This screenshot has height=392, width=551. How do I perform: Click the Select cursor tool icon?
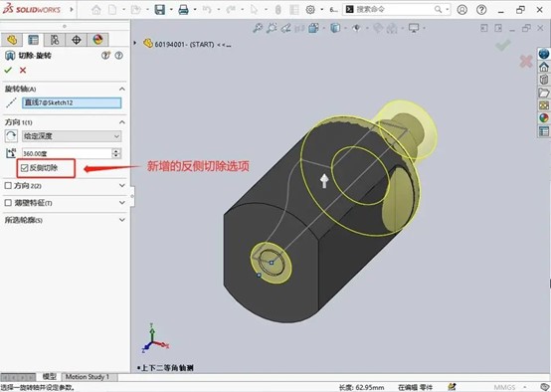pyautogui.click(x=254, y=10)
